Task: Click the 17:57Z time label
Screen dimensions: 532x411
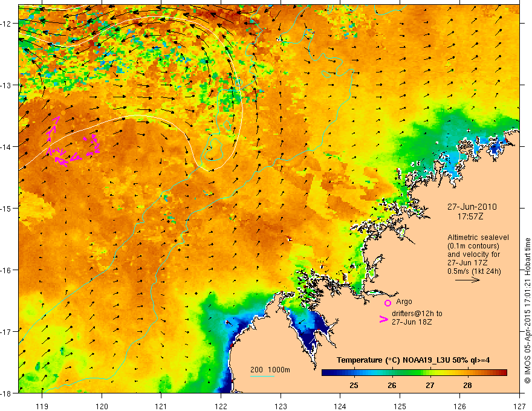Action: (x=470, y=216)
